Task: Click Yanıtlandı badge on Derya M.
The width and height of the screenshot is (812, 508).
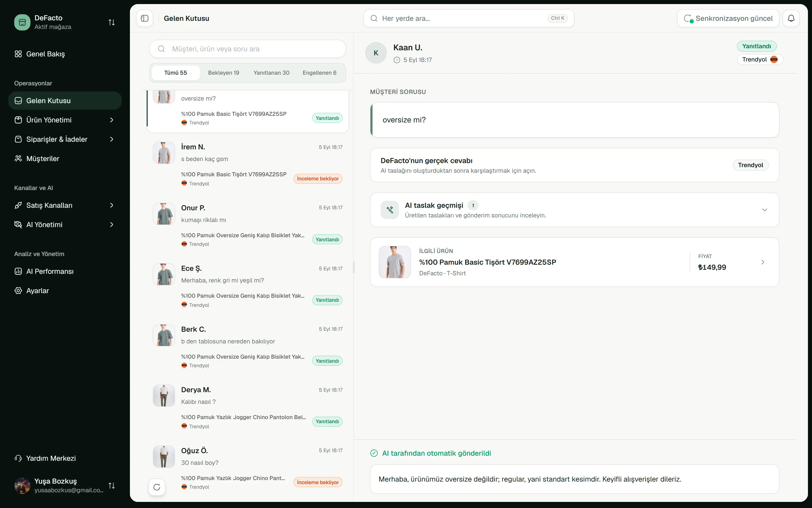Action: (327, 421)
